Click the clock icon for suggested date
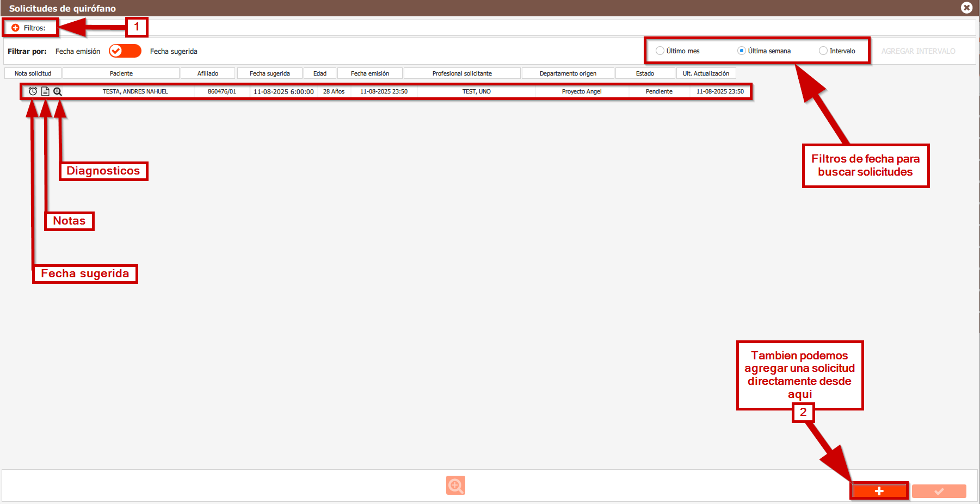Image resolution: width=980 pixels, height=504 pixels. pyautogui.click(x=33, y=91)
